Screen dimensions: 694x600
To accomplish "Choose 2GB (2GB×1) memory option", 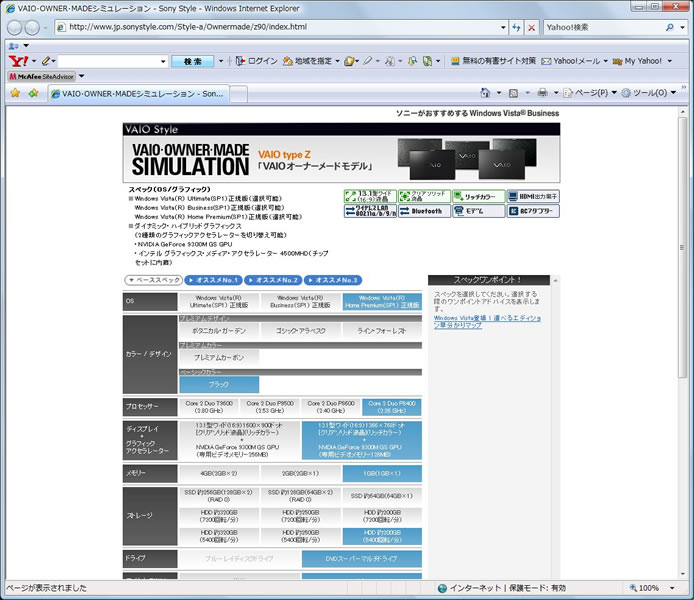I will point(301,473).
